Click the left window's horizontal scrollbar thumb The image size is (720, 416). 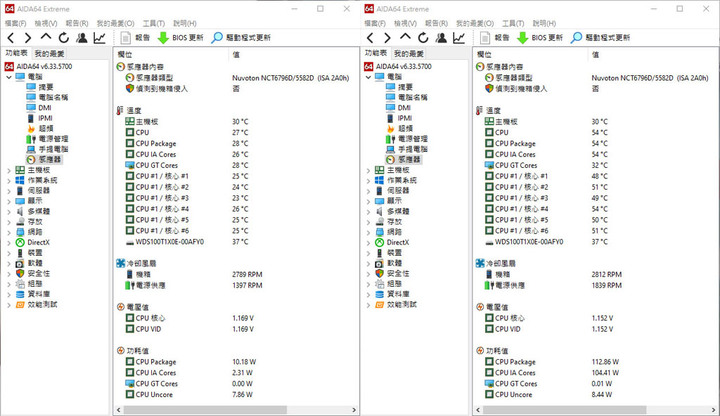(205, 410)
